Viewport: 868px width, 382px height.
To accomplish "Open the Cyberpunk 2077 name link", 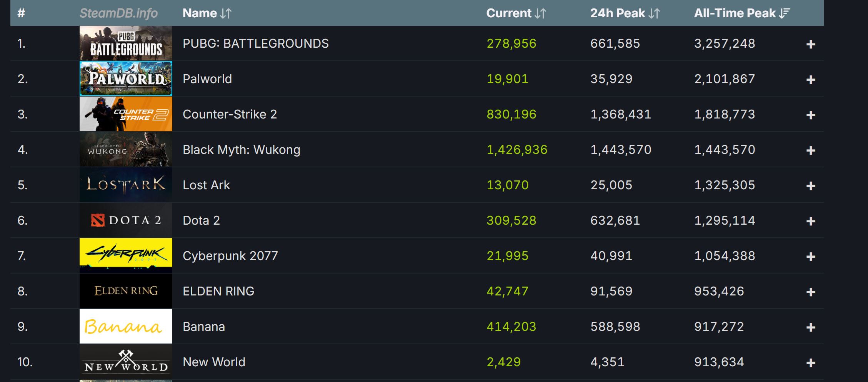I will (x=230, y=256).
